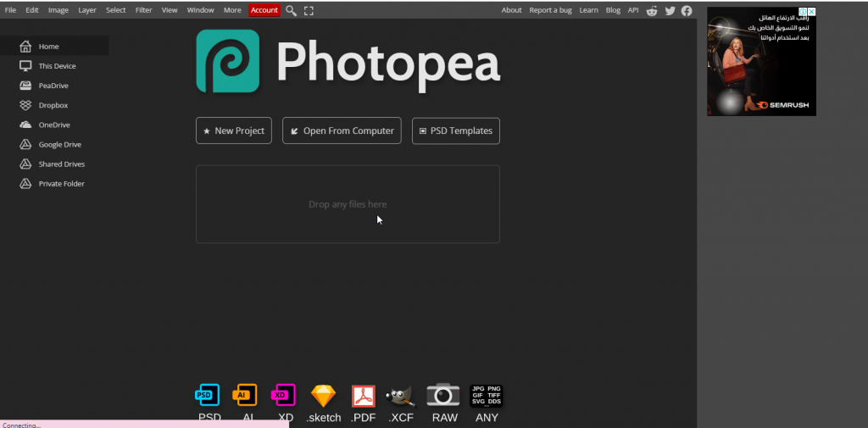Open the More menu

232,10
